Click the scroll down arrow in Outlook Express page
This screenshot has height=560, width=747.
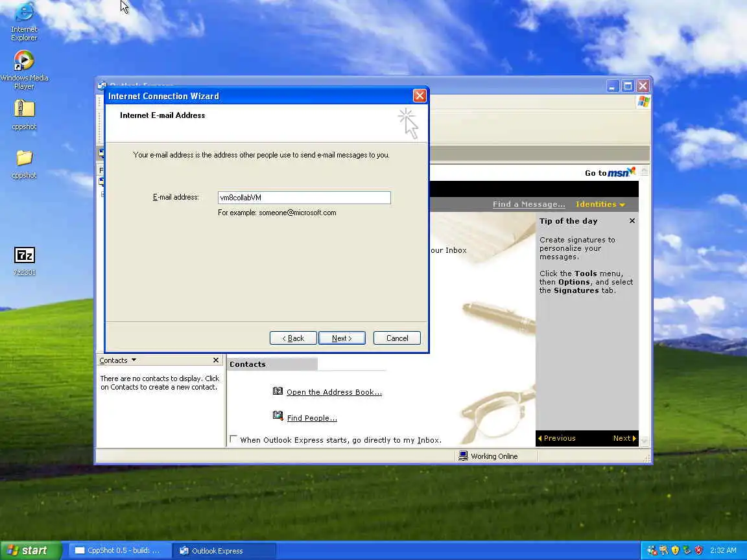click(644, 441)
